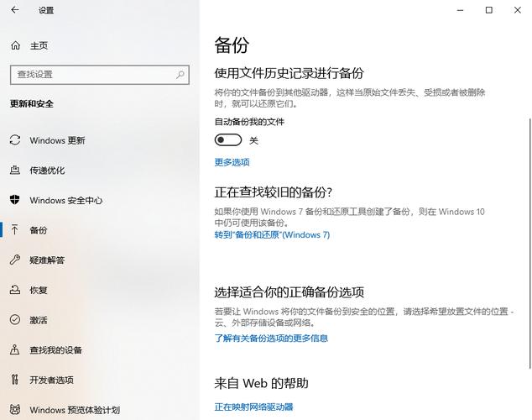532x420 pixels.
Task: Open 查找我的设备 page
Action: (56, 349)
